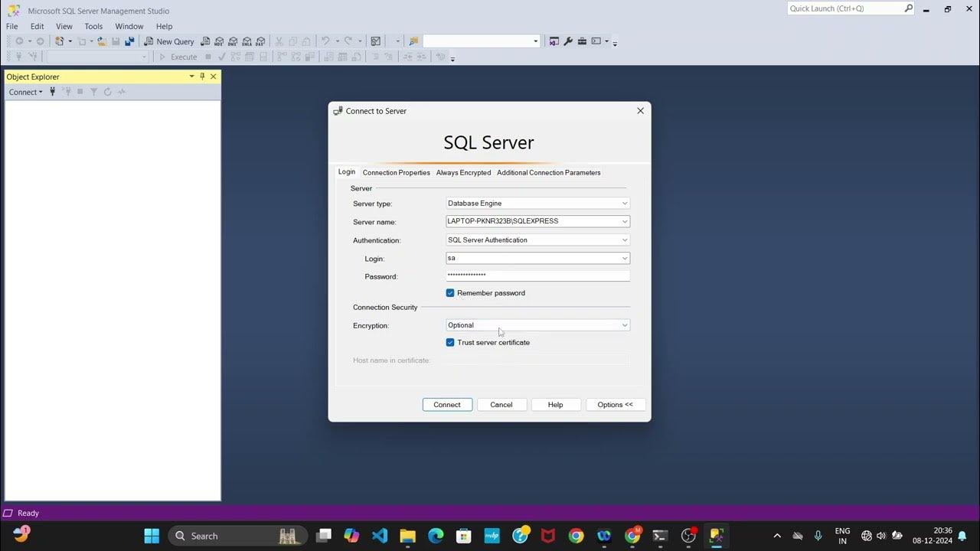
Task: Open the Edit menu
Action: click(x=37, y=26)
